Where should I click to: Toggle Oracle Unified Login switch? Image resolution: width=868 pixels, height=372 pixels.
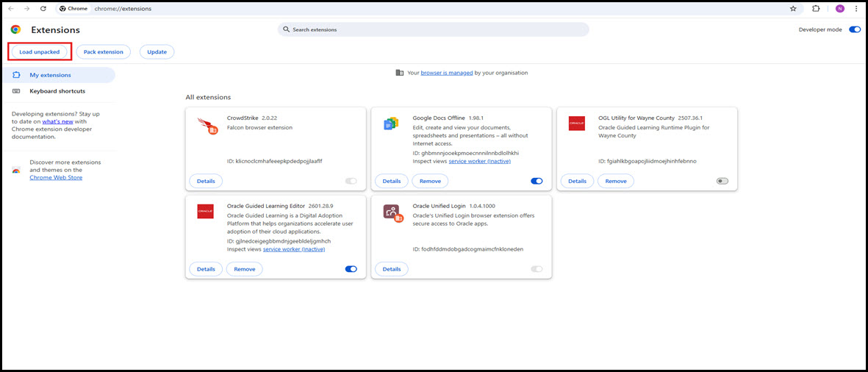pos(537,269)
